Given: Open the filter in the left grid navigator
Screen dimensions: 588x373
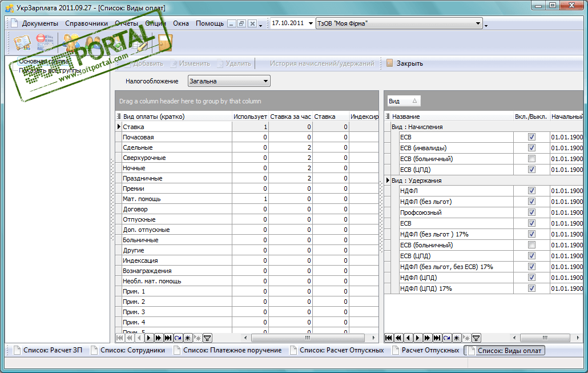Looking at the screenshot, I should pyautogui.click(x=207, y=338).
